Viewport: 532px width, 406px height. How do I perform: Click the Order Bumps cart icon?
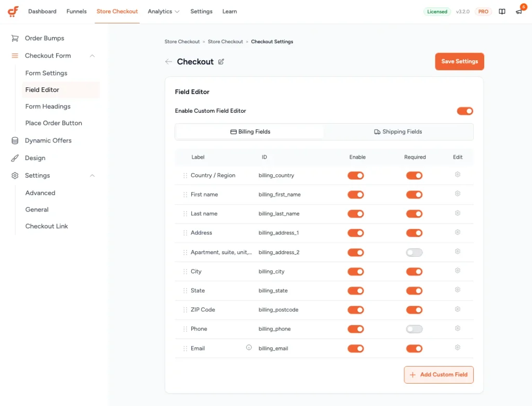[x=15, y=38]
